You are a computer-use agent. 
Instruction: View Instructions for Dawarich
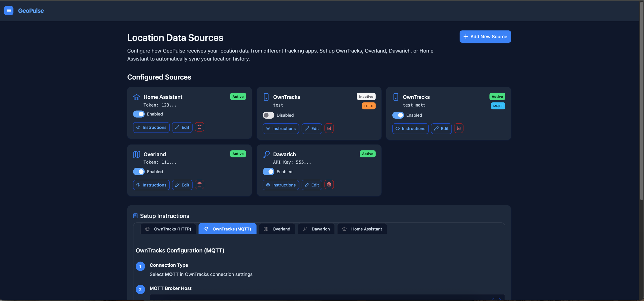tap(281, 185)
